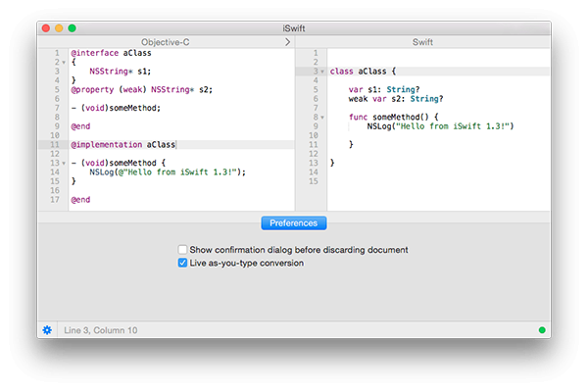
Task: Click 'var s1: String?' in Swift pane
Action: (x=384, y=89)
